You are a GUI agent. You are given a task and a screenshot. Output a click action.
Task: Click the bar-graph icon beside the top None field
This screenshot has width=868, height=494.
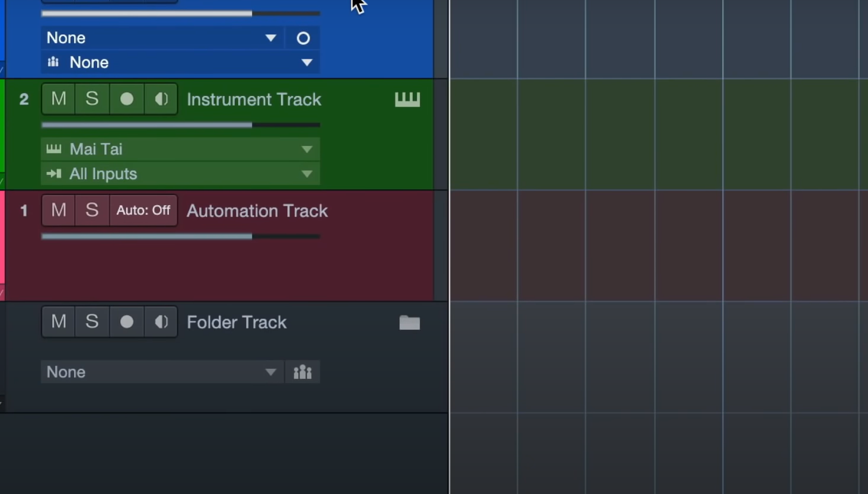[x=53, y=62]
